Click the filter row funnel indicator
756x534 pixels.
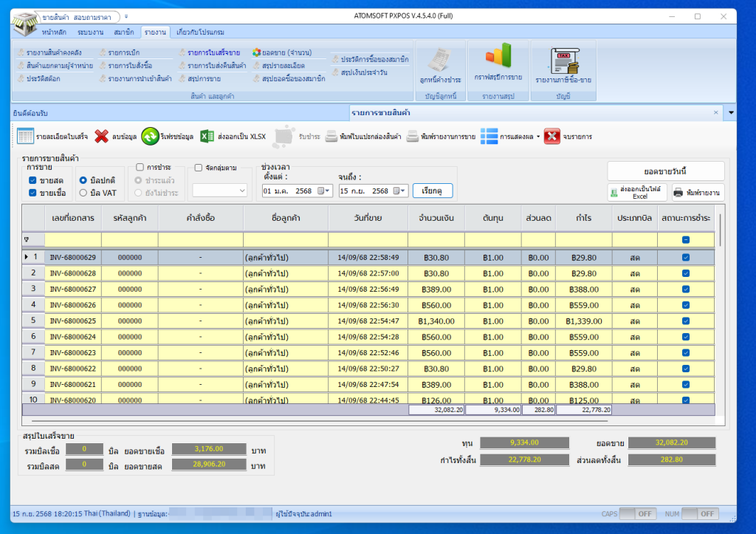coord(27,240)
